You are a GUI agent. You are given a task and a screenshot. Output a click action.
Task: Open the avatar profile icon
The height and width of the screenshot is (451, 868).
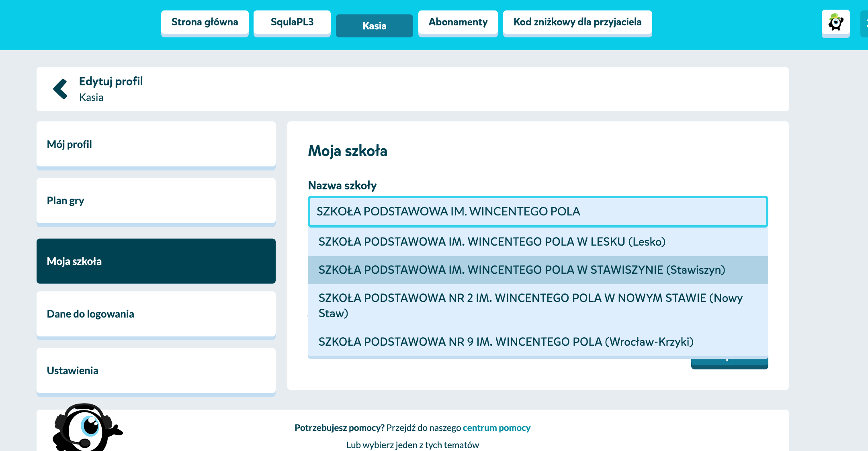pyautogui.click(x=835, y=23)
